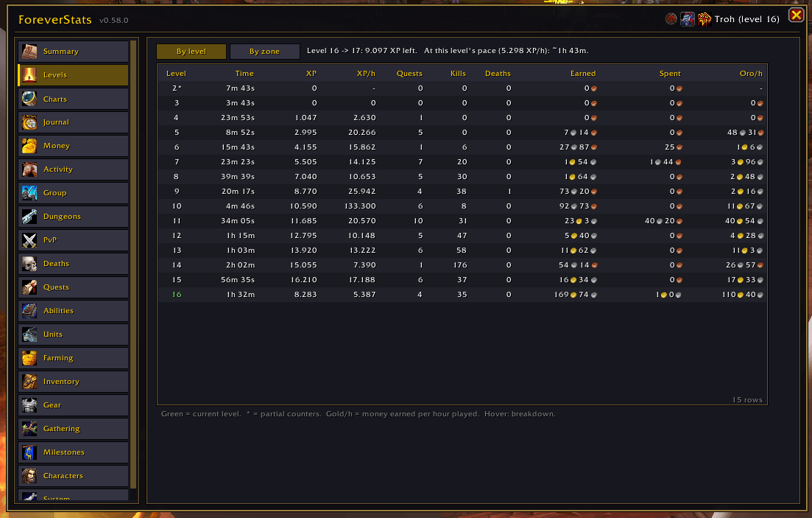Select the 176 kills cell
Viewport: 812px width, 518px height.
[x=460, y=265]
